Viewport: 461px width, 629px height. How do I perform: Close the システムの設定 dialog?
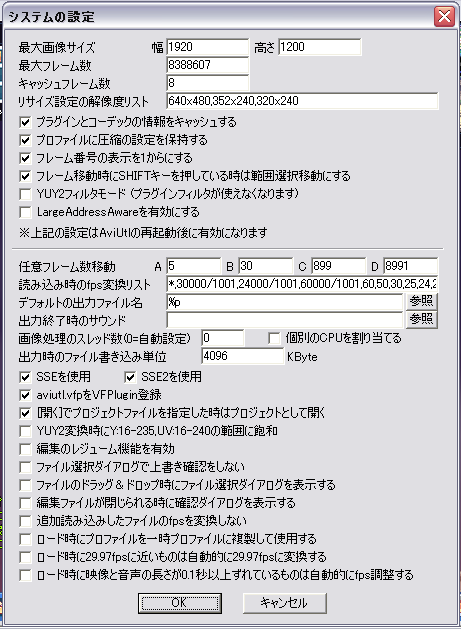pyautogui.click(x=444, y=16)
